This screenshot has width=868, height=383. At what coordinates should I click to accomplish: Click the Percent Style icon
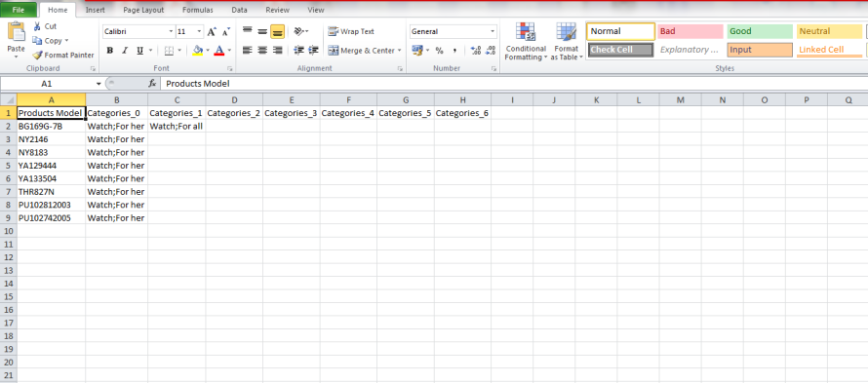[440, 51]
